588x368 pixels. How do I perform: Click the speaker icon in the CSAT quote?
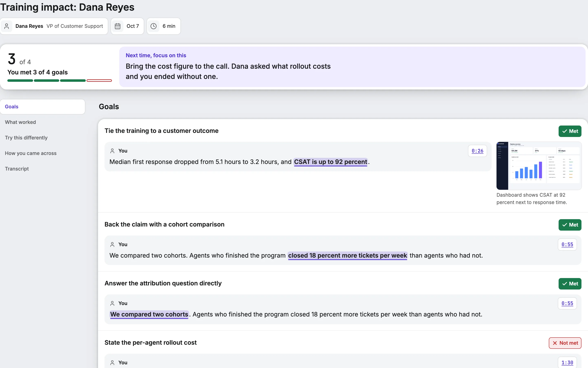112,151
